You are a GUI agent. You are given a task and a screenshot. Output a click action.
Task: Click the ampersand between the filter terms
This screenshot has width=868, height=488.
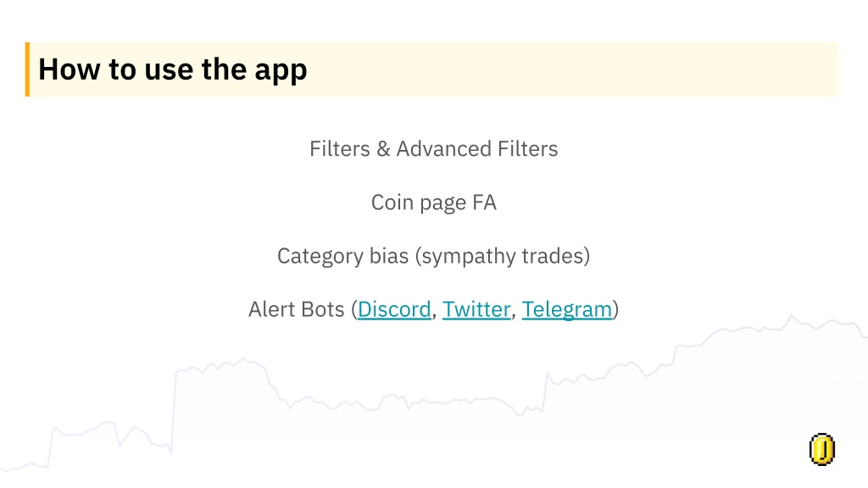(383, 149)
